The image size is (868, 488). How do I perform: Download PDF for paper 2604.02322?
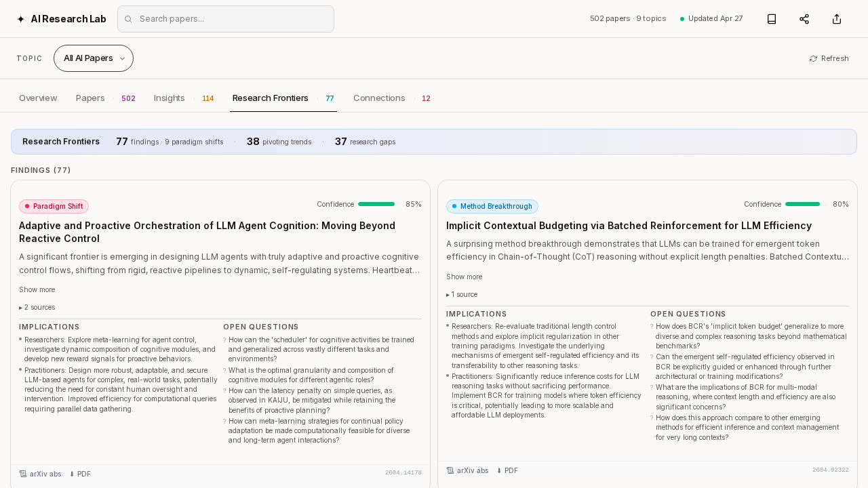tap(507, 470)
